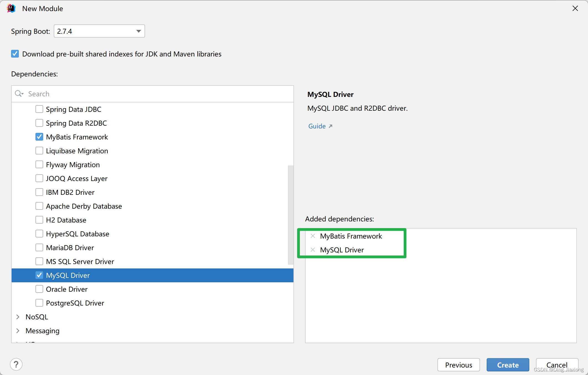
Task: Expand the Messaging category
Action: (x=18, y=331)
